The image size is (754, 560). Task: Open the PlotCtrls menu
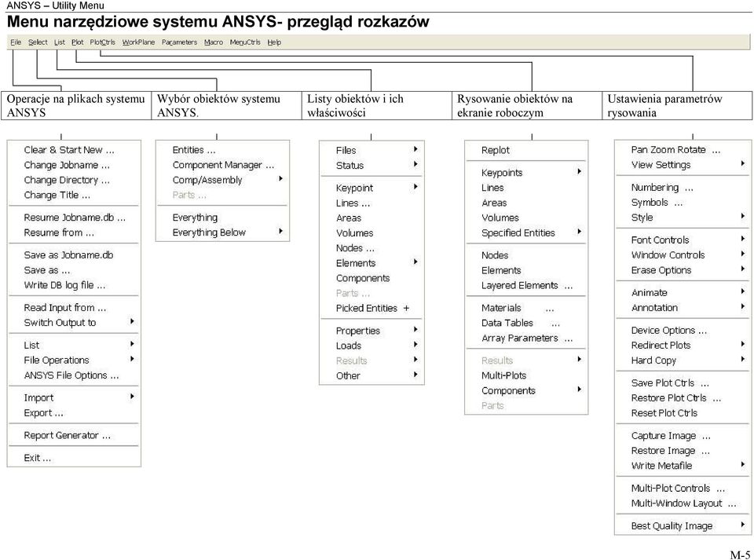102,42
